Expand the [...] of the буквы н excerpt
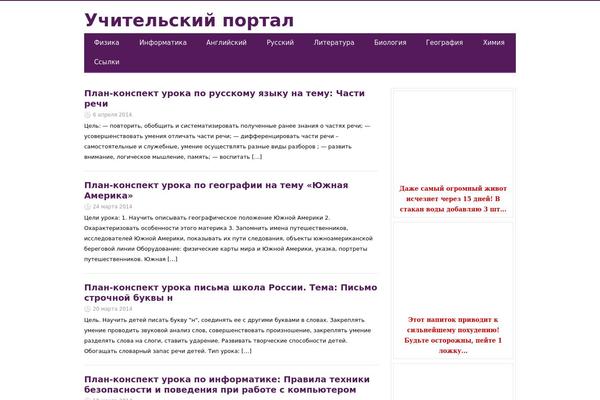This screenshot has width=600, height=400. [x=246, y=351]
